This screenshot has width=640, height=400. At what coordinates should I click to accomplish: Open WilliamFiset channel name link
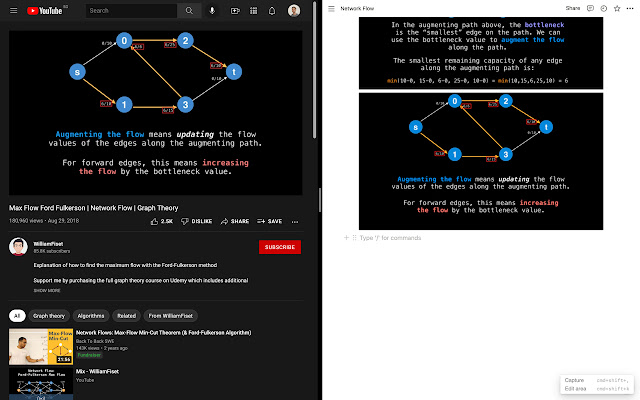pos(48,244)
